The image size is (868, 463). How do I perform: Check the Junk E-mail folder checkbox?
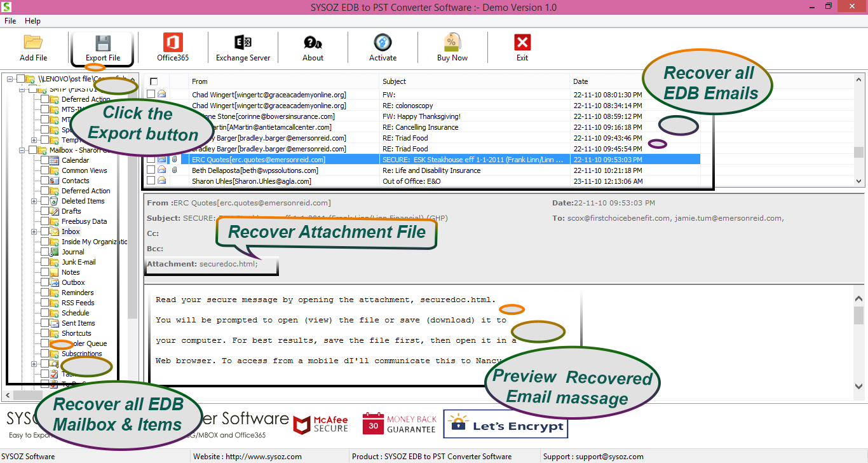click(44, 262)
